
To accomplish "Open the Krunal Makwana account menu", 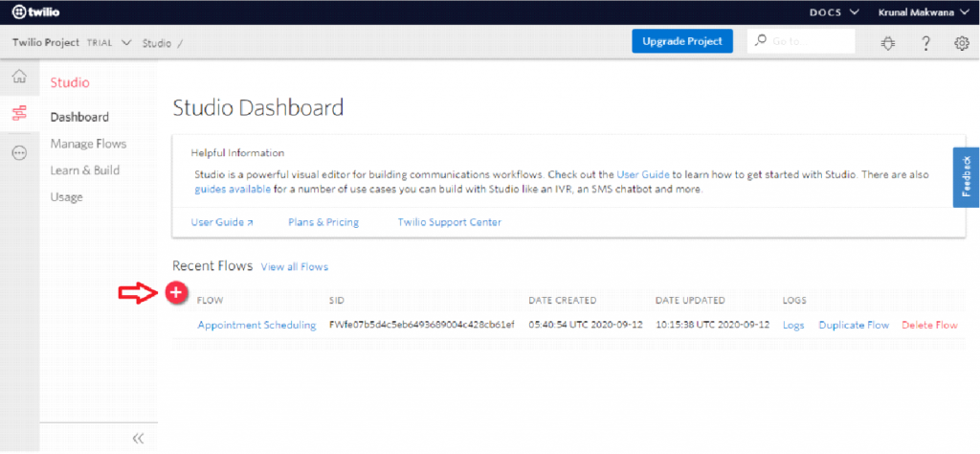I will (924, 11).
